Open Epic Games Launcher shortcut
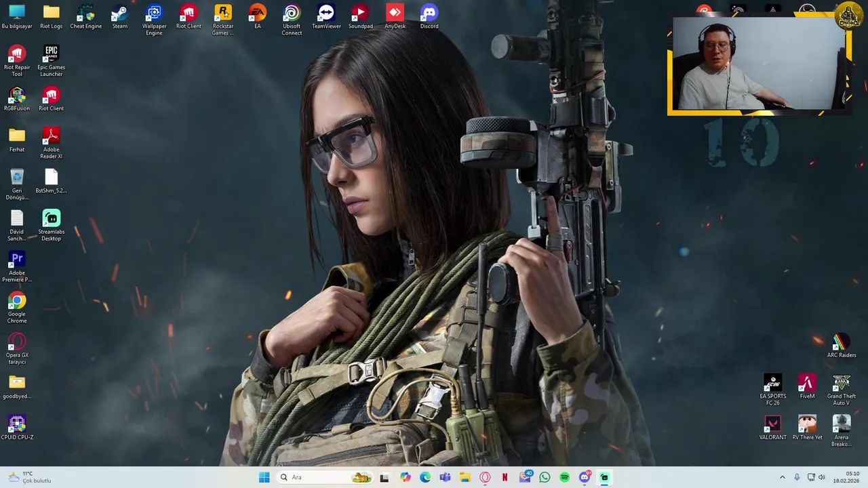868x488 pixels. click(51, 61)
